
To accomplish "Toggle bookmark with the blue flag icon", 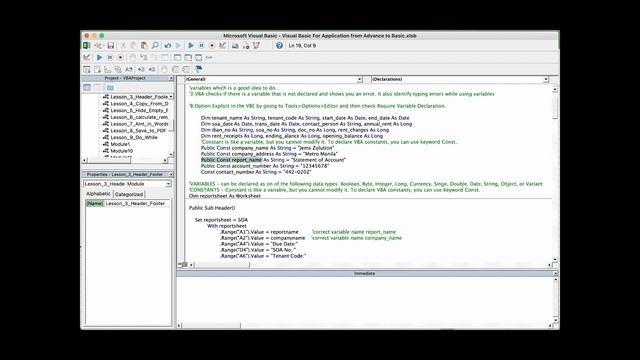I will coord(198,69).
